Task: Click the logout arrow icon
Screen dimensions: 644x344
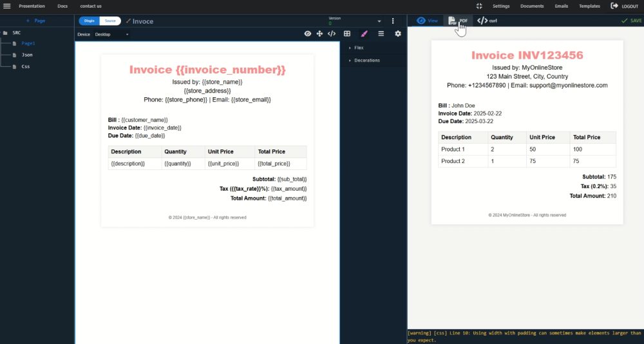Action: point(614,6)
